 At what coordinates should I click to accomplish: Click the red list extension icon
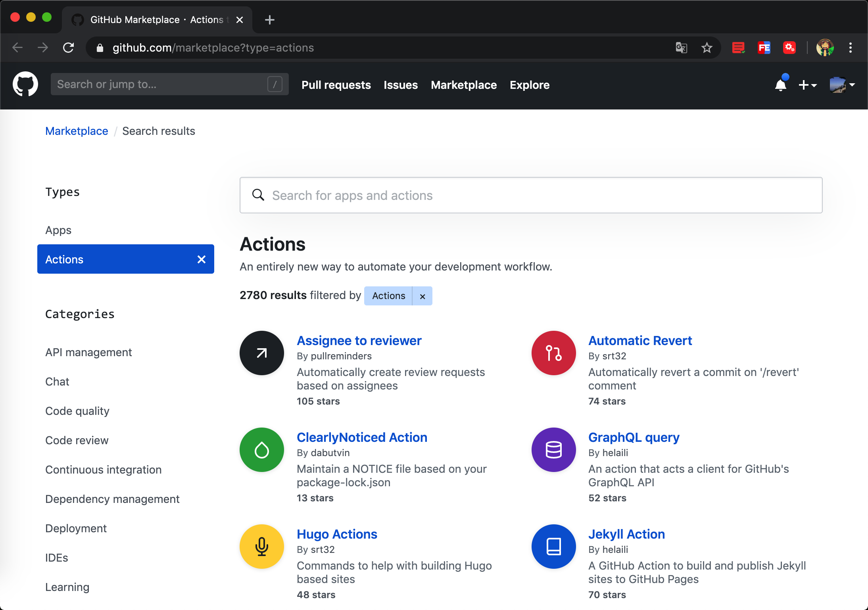coord(738,48)
